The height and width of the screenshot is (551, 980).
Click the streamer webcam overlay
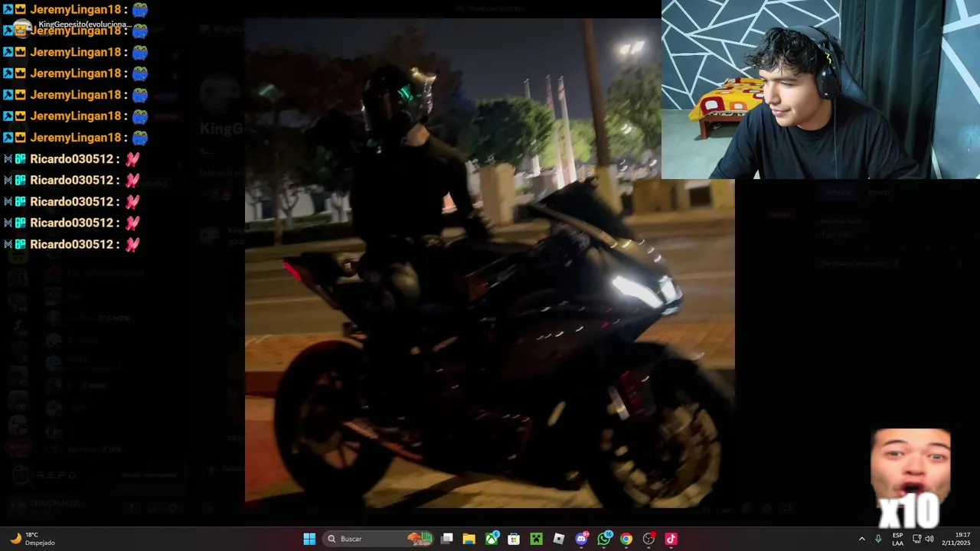(x=821, y=90)
